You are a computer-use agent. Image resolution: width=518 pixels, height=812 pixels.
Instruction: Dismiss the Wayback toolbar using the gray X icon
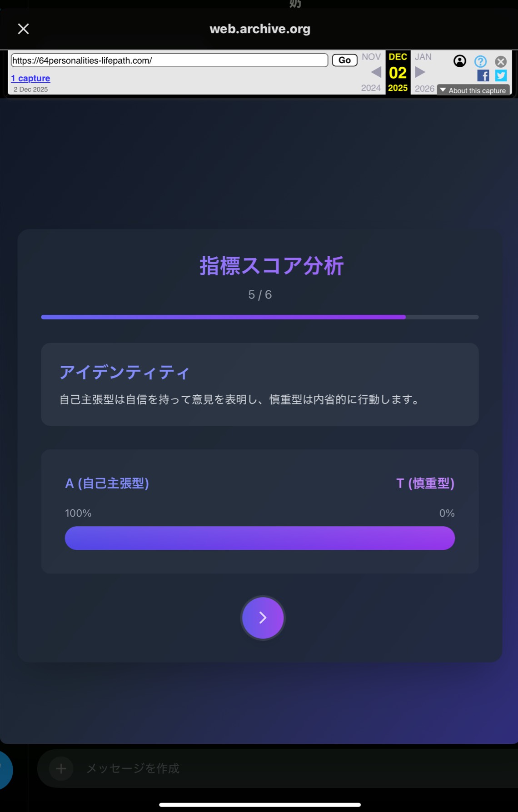pyautogui.click(x=500, y=61)
